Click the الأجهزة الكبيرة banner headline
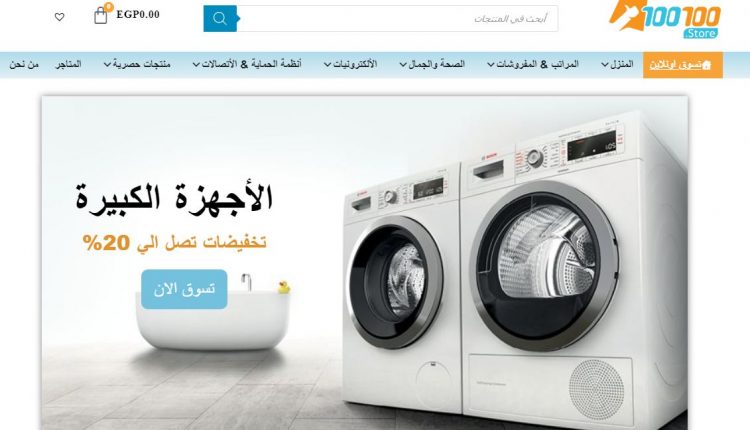 [x=174, y=198]
